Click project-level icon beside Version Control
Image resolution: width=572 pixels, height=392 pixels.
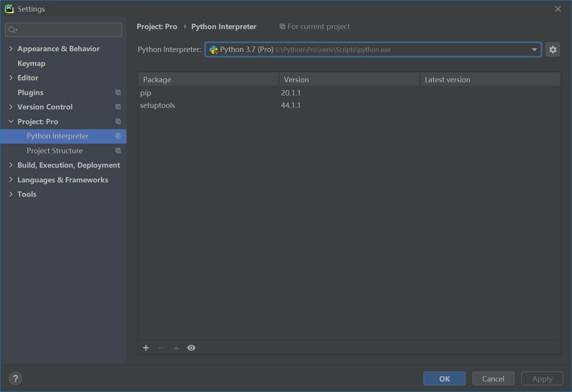[x=118, y=107]
